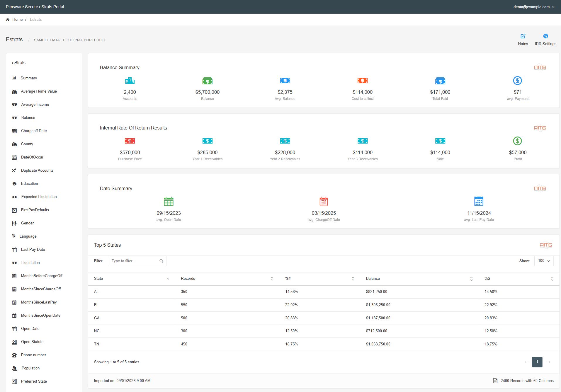This screenshot has width=561, height=392.
Task: Click the Open Statute icon
Action: click(14, 342)
